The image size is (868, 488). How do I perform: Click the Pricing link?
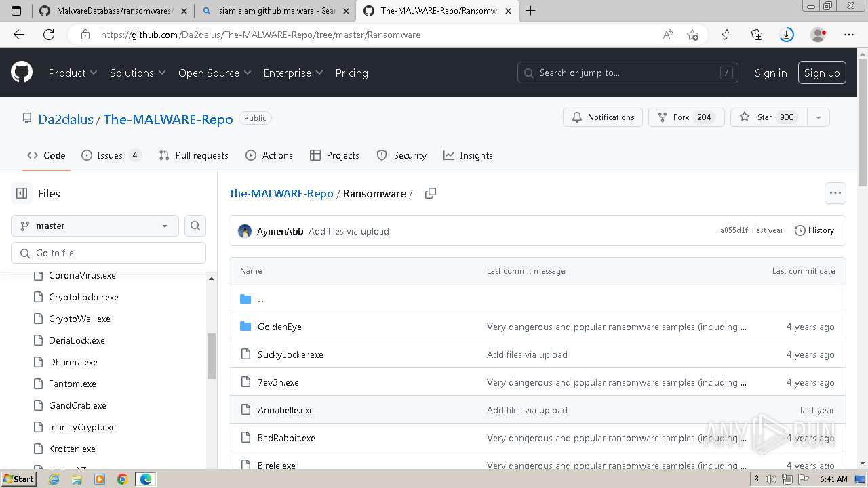click(x=351, y=73)
